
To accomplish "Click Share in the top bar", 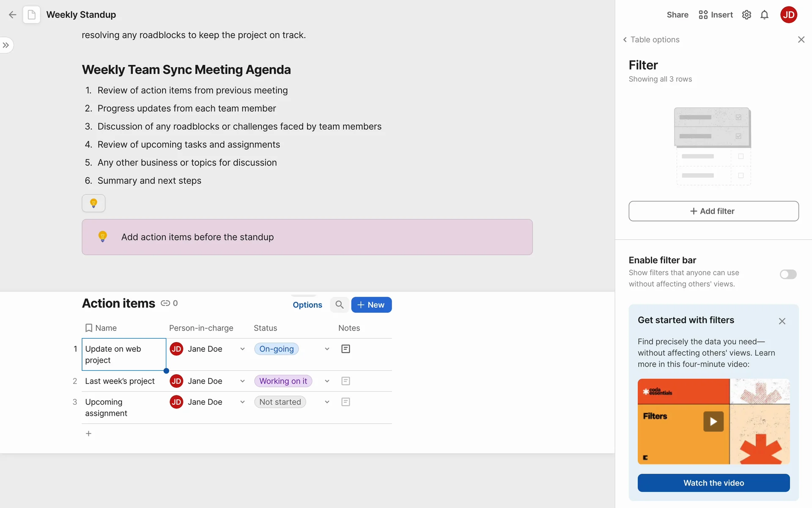I will [x=677, y=15].
